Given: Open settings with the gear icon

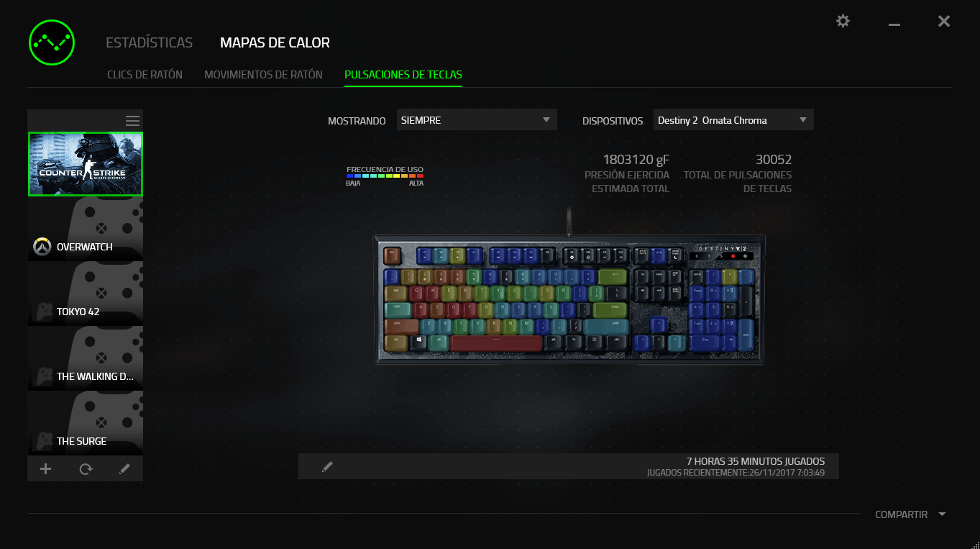Looking at the screenshot, I should (x=843, y=22).
